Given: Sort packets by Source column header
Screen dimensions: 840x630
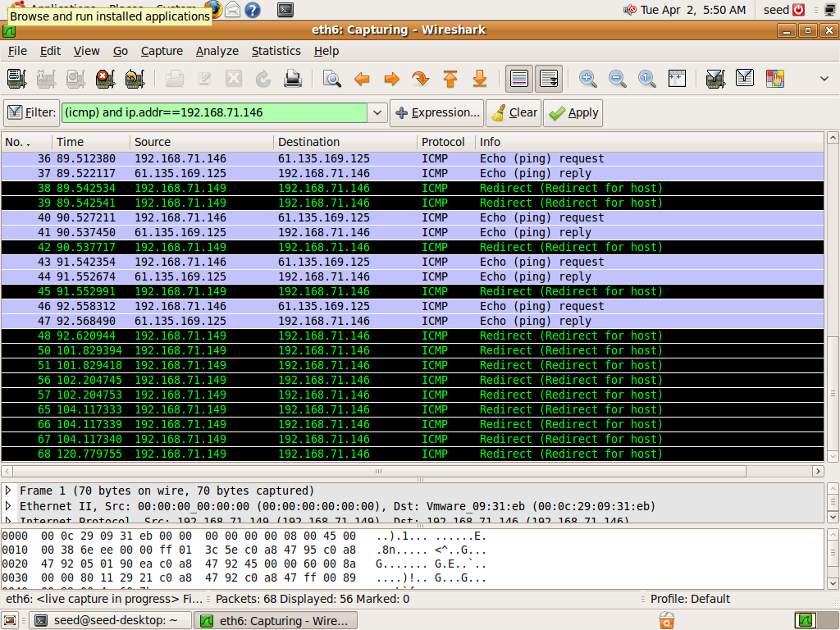Looking at the screenshot, I should [202, 142].
